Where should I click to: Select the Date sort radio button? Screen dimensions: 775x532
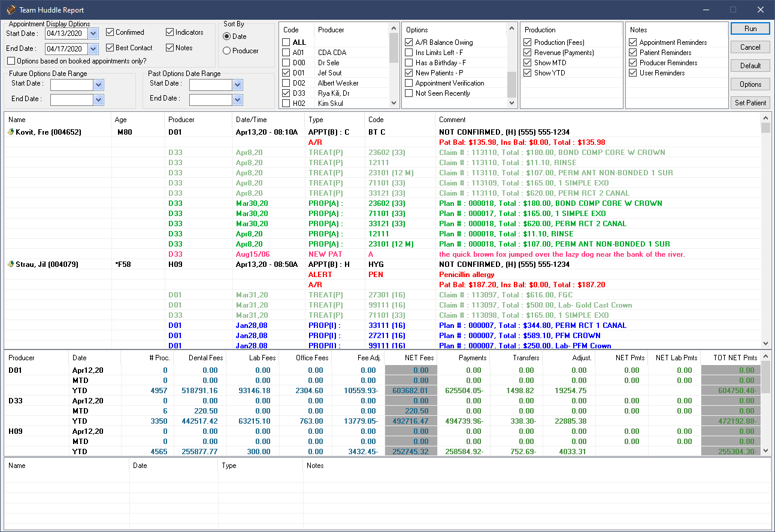point(226,37)
